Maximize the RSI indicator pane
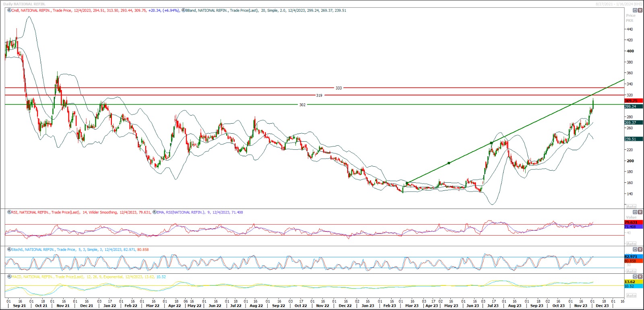 635,212
